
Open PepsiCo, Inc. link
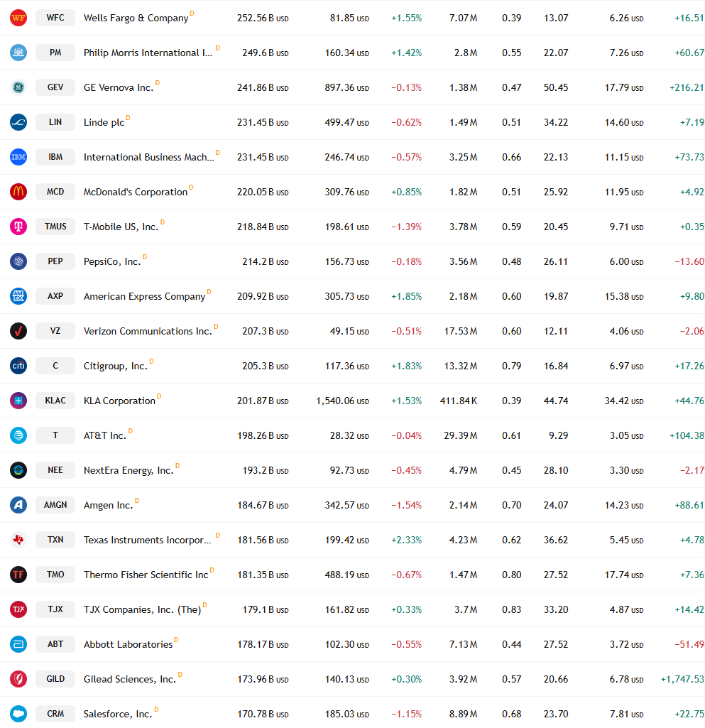(112, 262)
